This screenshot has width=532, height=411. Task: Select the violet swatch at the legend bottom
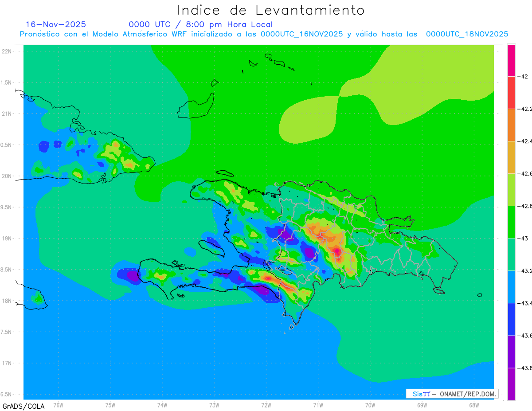click(511, 384)
